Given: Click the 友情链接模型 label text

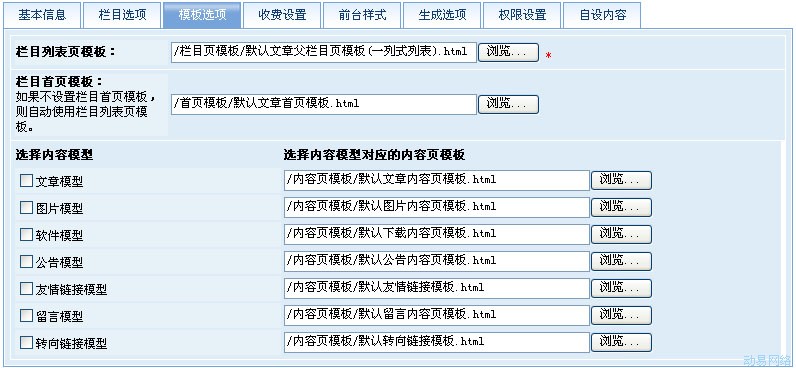Looking at the screenshot, I should click(x=72, y=290).
